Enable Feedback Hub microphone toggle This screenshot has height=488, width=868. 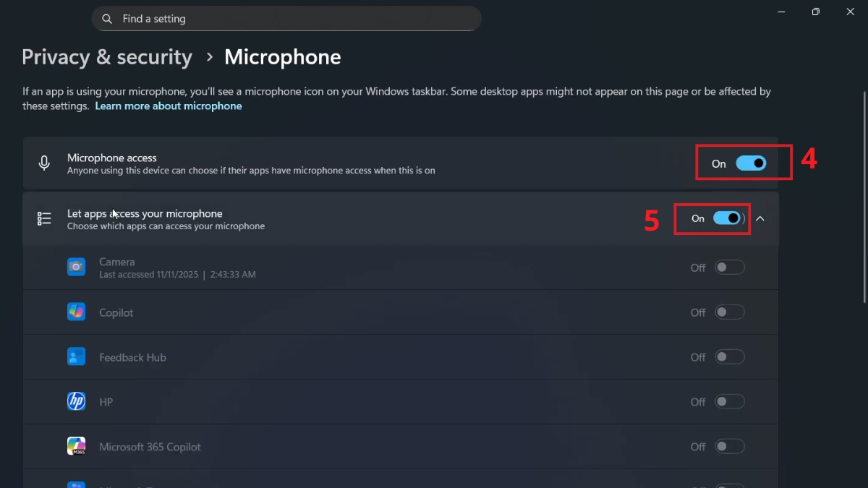click(730, 357)
